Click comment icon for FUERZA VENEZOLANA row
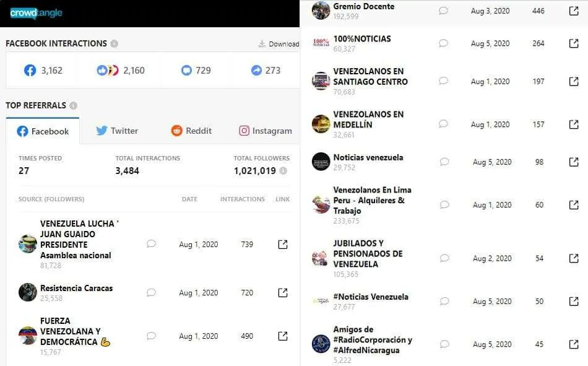The image size is (588, 366). click(151, 336)
